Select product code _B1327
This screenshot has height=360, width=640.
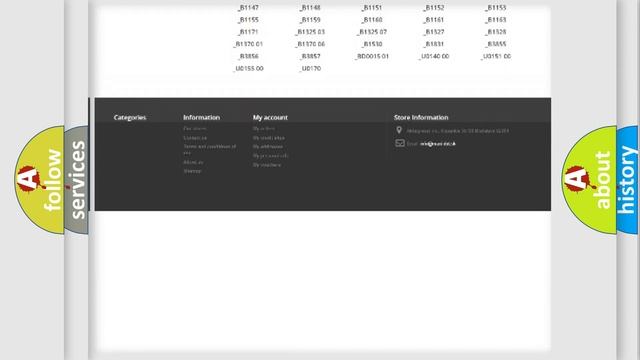[x=433, y=32]
